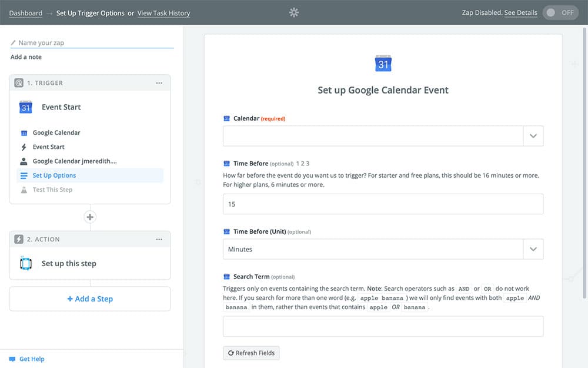Click the Zapier logo in header

coord(294,12)
